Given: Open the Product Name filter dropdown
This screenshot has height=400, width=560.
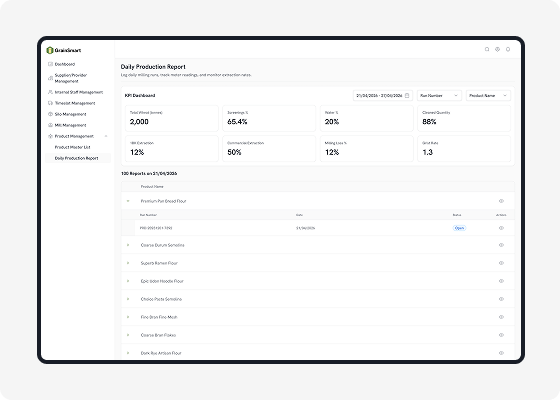Looking at the screenshot, I should pyautogui.click(x=488, y=96).
